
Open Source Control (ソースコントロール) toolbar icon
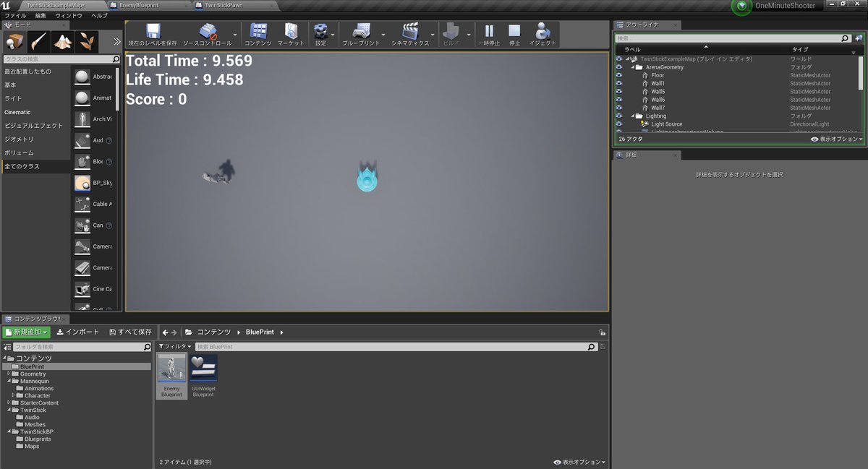[x=208, y=34]
